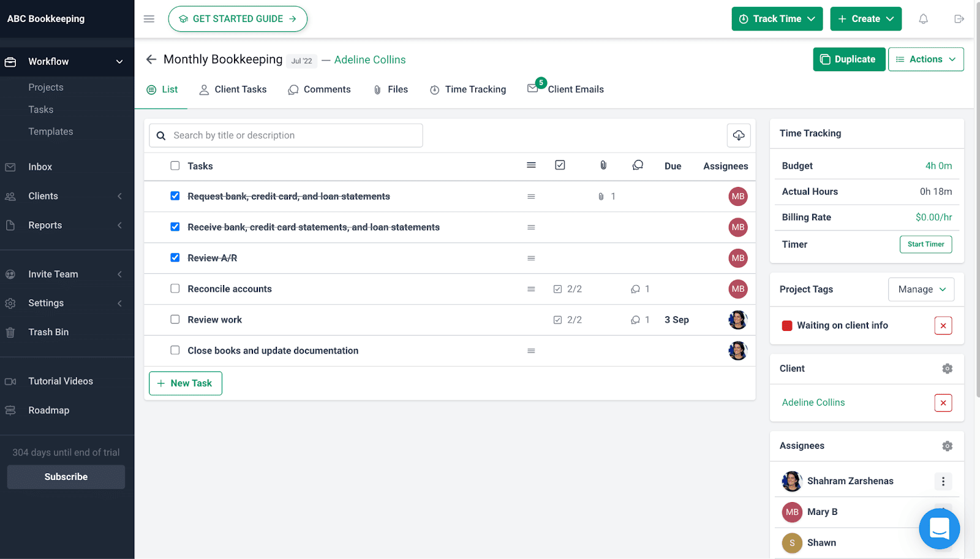Click the MB assignee avatar on Reconcile accounts
The image size is (980, 559).
click(738, 289)
